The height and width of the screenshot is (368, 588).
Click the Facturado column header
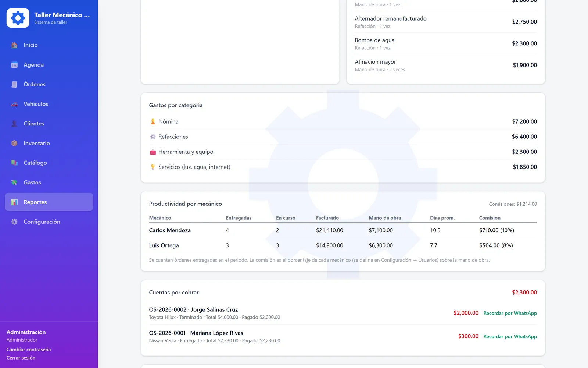click(327, 218)
